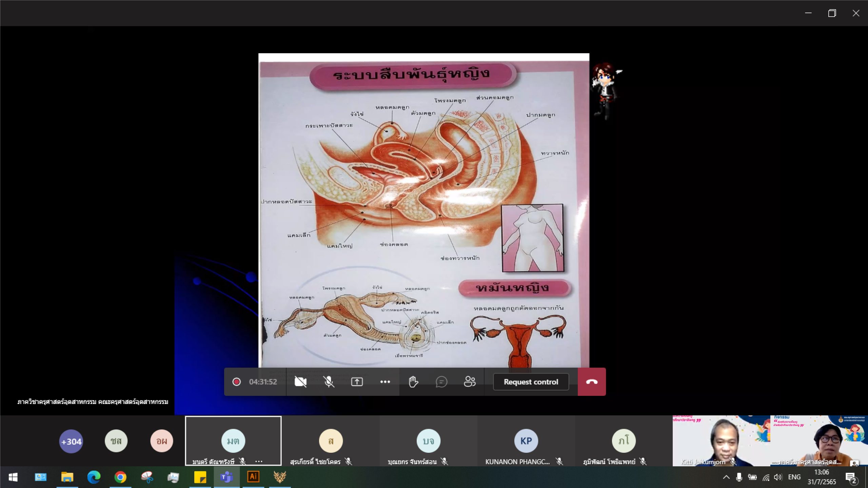868x488 pixels.
Task: Open the clock showing 13:06
Action: tap(822, 477)
